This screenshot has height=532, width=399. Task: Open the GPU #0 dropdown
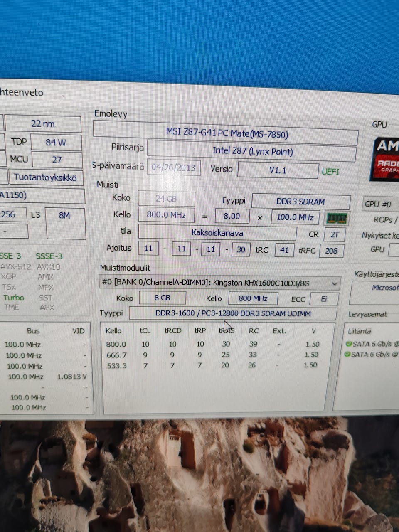coord(380,204)
